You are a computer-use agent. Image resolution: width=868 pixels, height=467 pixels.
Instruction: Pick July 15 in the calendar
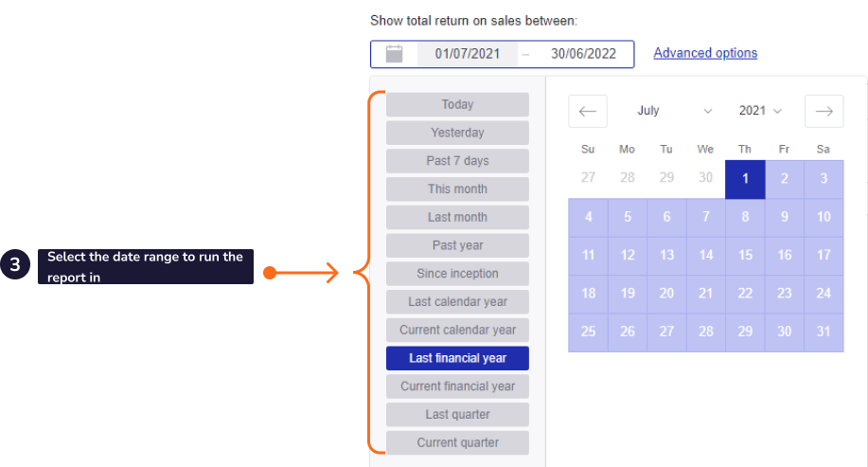(745, 255)
